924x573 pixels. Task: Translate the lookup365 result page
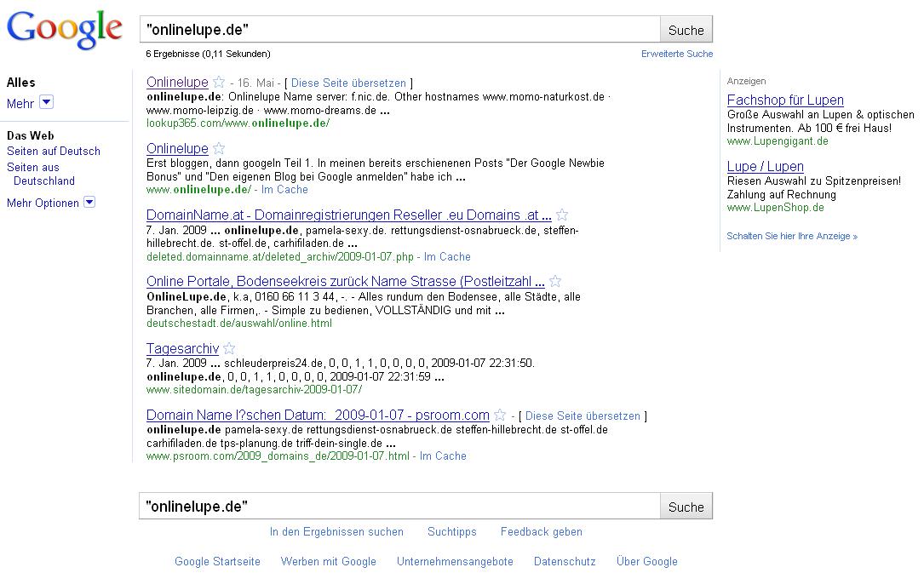tap(348, 83)
